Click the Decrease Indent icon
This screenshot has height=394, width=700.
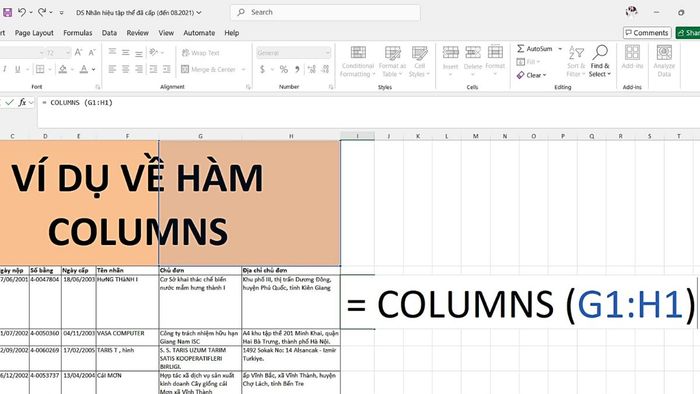pos(153,69)
